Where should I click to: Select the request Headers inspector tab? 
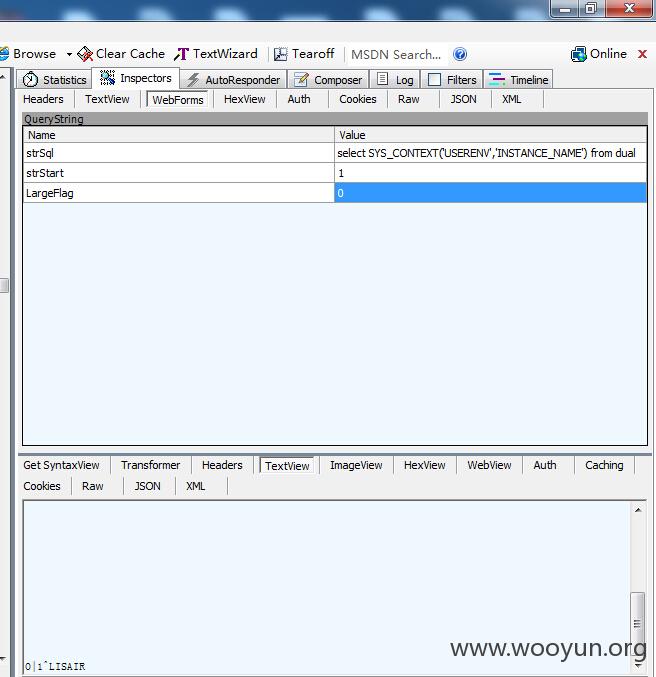[43, 99]
